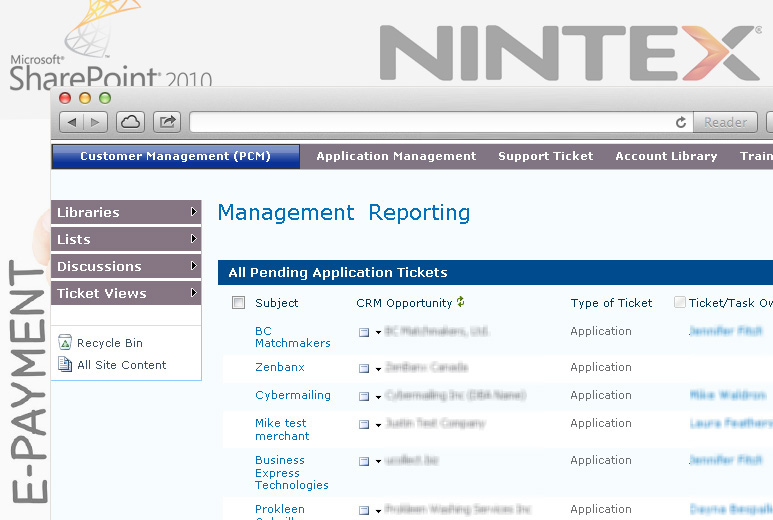Click the All Site Content page icon
Viewport: 773px width, 520px height.
65,364
